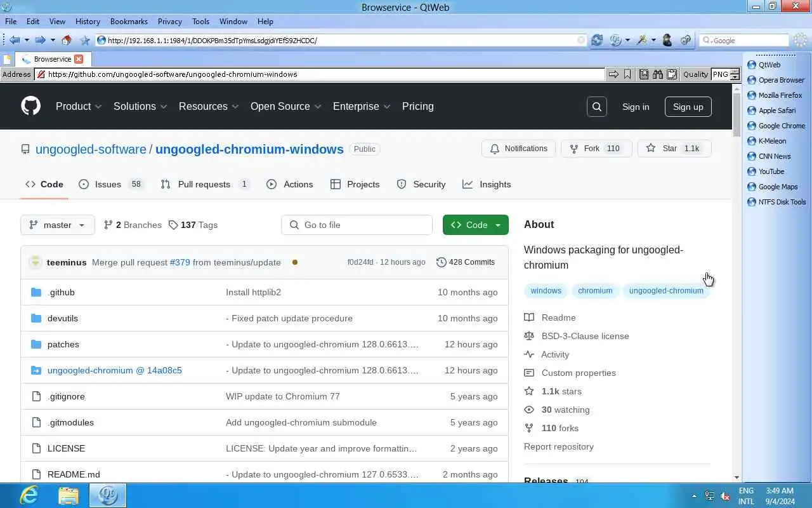Expand the Enterprise menu

coord(362,106)
